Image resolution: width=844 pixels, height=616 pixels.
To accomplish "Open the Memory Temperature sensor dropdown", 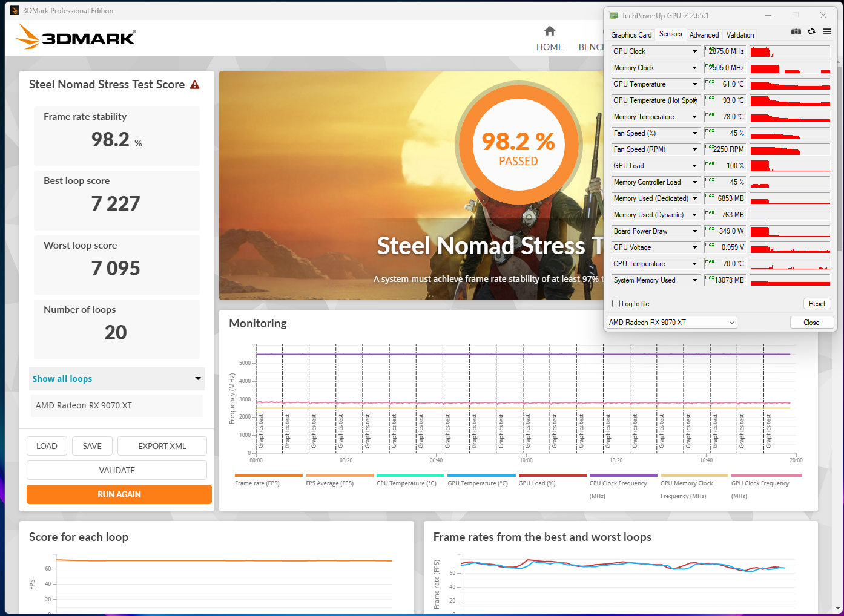I will tap(694, 117).
